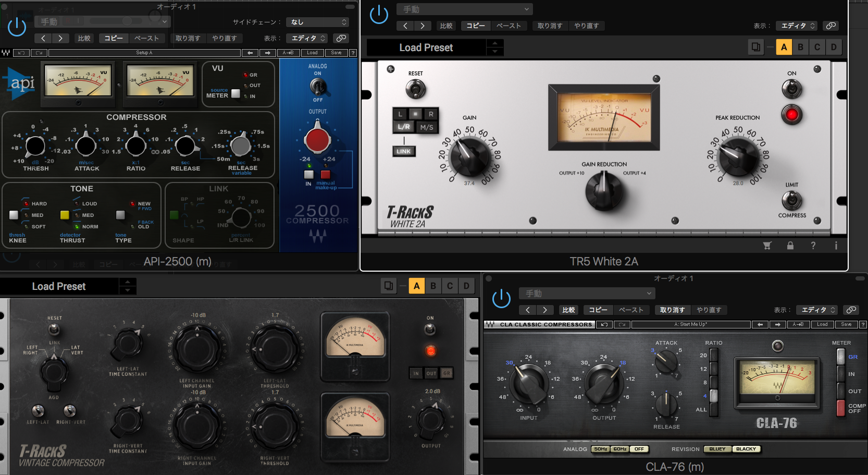Click 比較 button in White 2A header
Screen dimensions: 868x475
click(446, 26)
